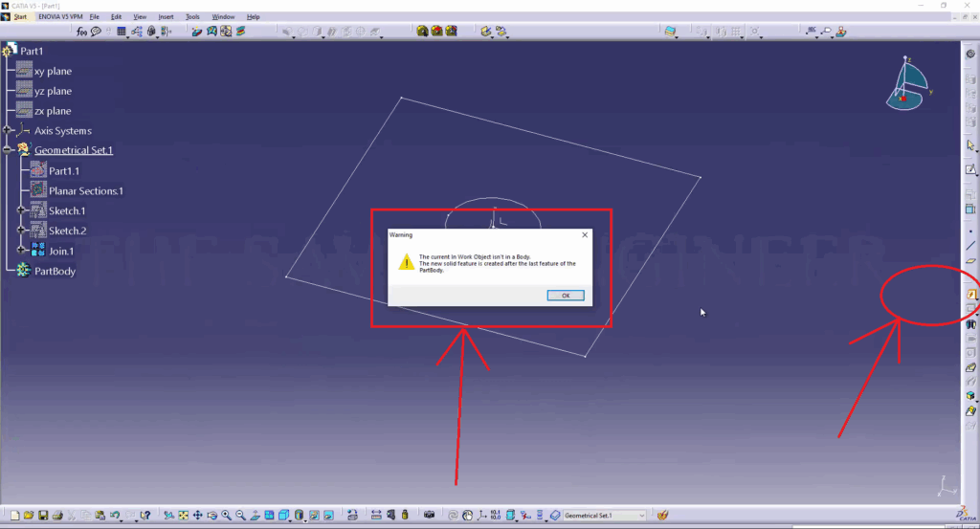The height and width of the screenshot is (529, 980).
Task: Click the Print icon in bottom toolbar
Action: click(x=57, y=516)
